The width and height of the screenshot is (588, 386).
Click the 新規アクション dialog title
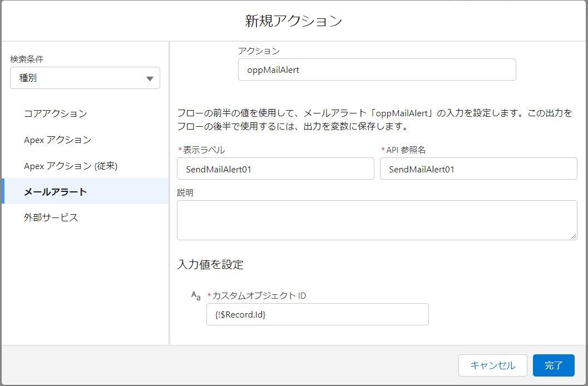[x=294, y=21]
